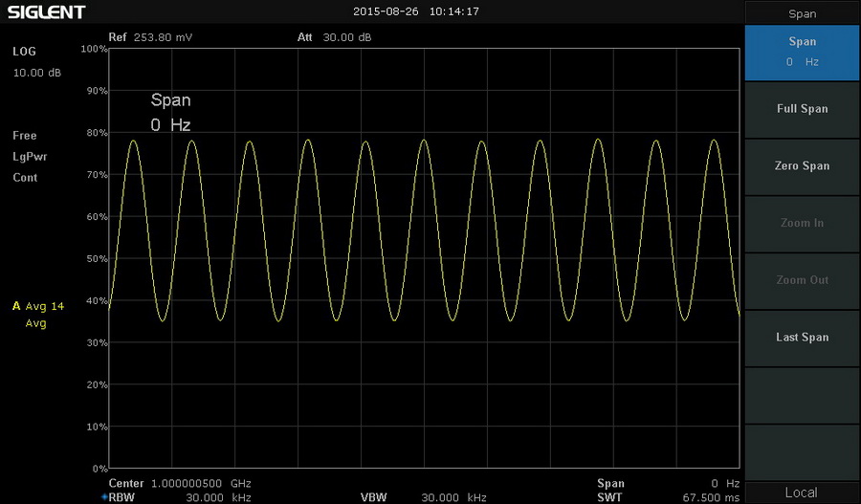The width and height of the screenshot is (861, 504).
Task: Click the Span menu title header
Action: (802, 13)
